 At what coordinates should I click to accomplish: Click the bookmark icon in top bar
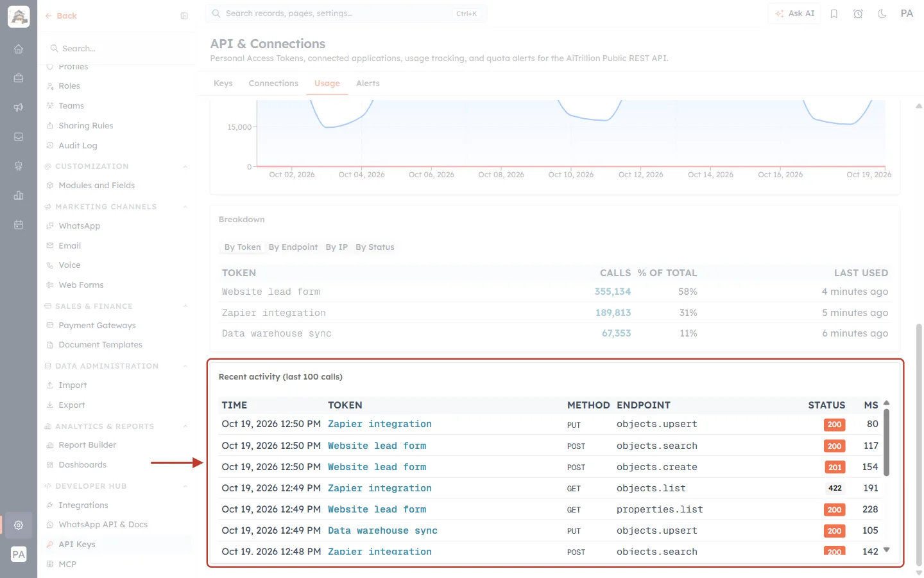click(834, 13)
